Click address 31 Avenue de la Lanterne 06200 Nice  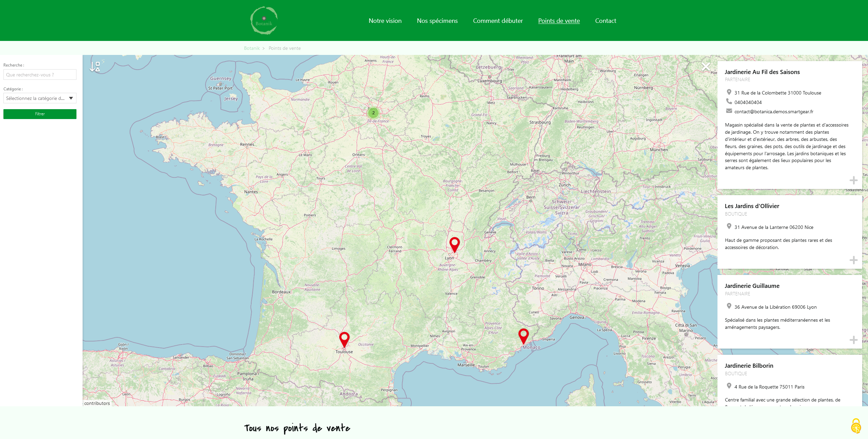(x=774, y=227)
